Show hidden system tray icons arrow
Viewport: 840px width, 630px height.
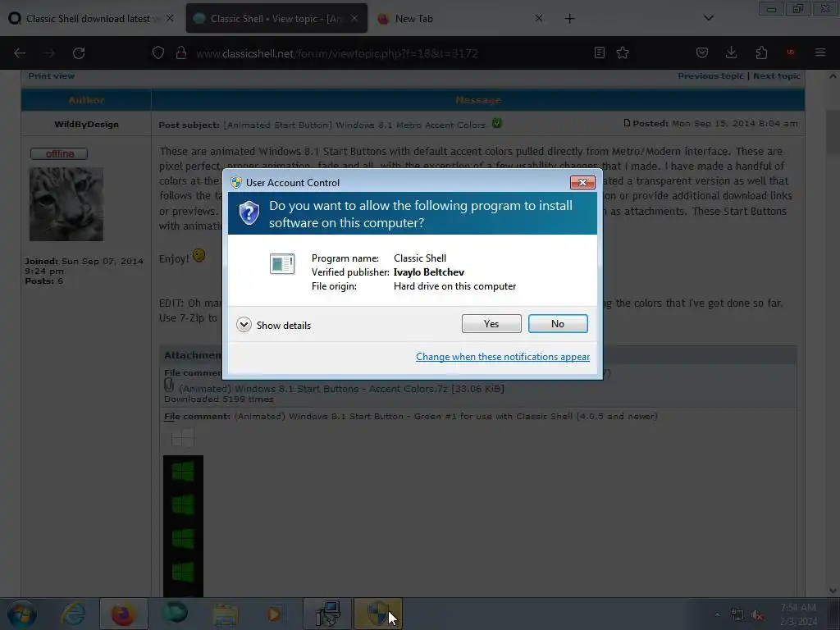tap(717, 614)
